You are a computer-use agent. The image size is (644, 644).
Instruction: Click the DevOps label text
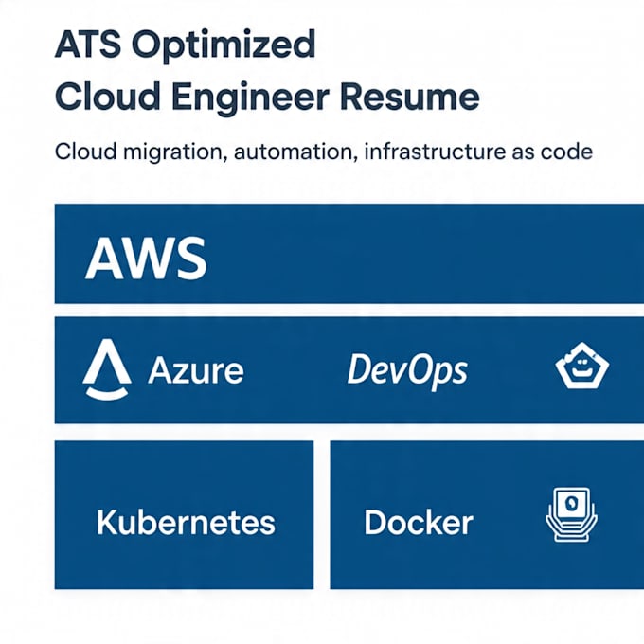click(407, 371)
